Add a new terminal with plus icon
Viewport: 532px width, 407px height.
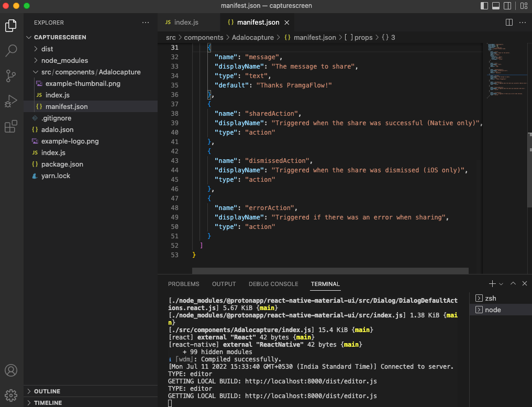tap(492, 283)
